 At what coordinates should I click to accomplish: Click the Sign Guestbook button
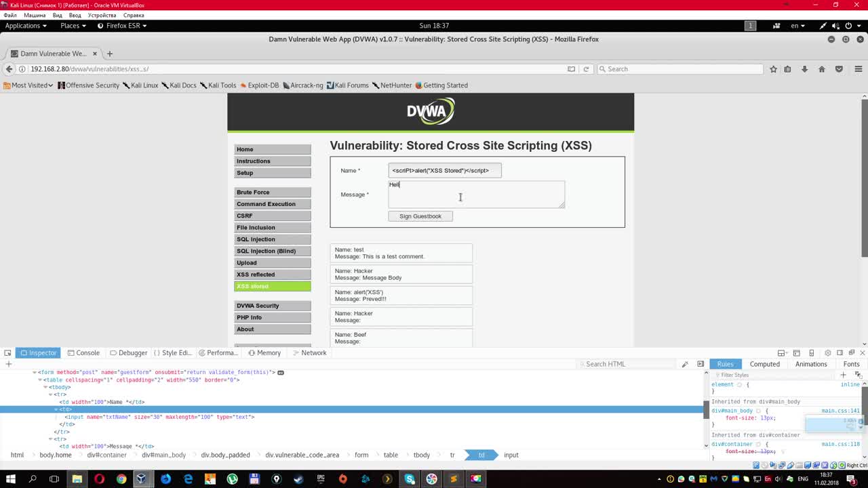click(x=420, y=216)
